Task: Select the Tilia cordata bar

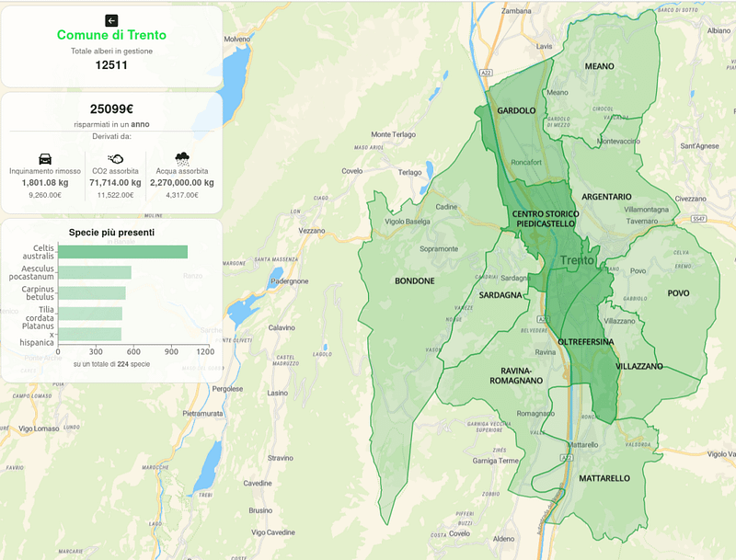Action: [x=90, y=314]
